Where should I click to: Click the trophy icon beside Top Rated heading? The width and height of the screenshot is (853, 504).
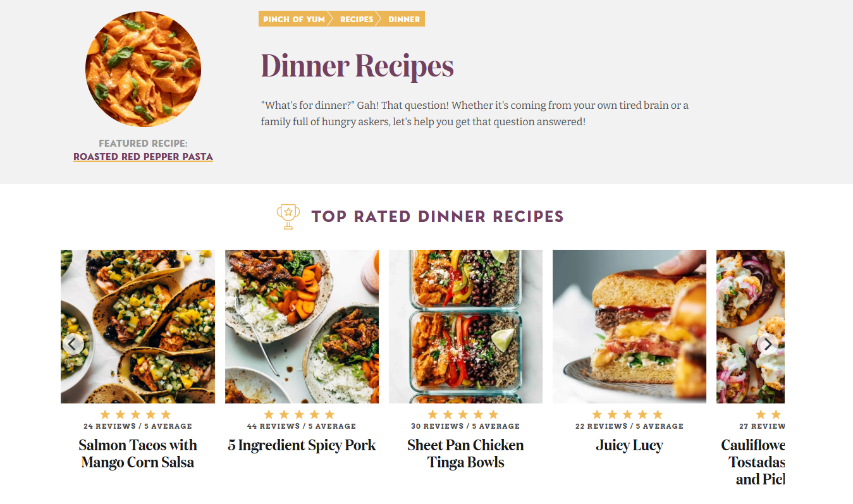(288, 216)
